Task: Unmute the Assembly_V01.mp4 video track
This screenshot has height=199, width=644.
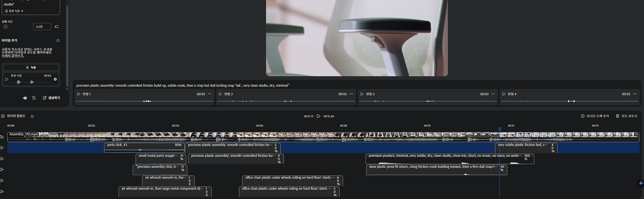Action: tap(2, 137)
